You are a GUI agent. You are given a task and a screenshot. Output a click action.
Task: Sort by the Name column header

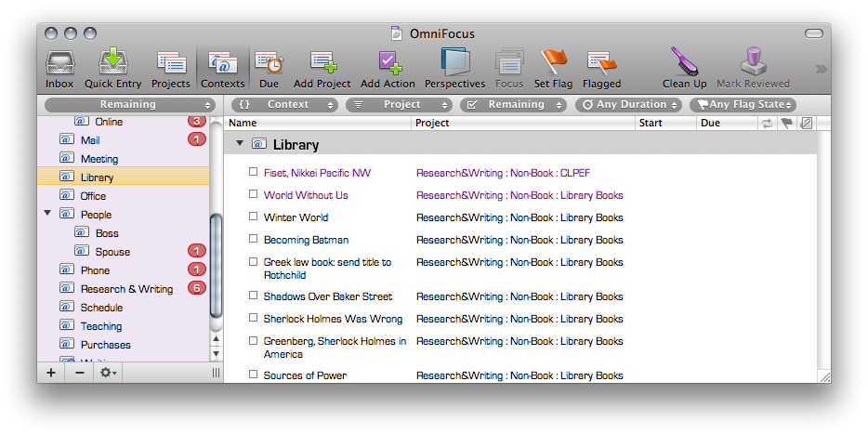click(x=319, y=123)
